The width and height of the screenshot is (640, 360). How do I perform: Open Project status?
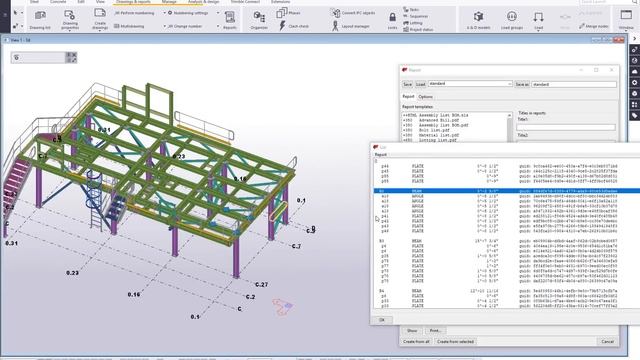pos(418,29)
